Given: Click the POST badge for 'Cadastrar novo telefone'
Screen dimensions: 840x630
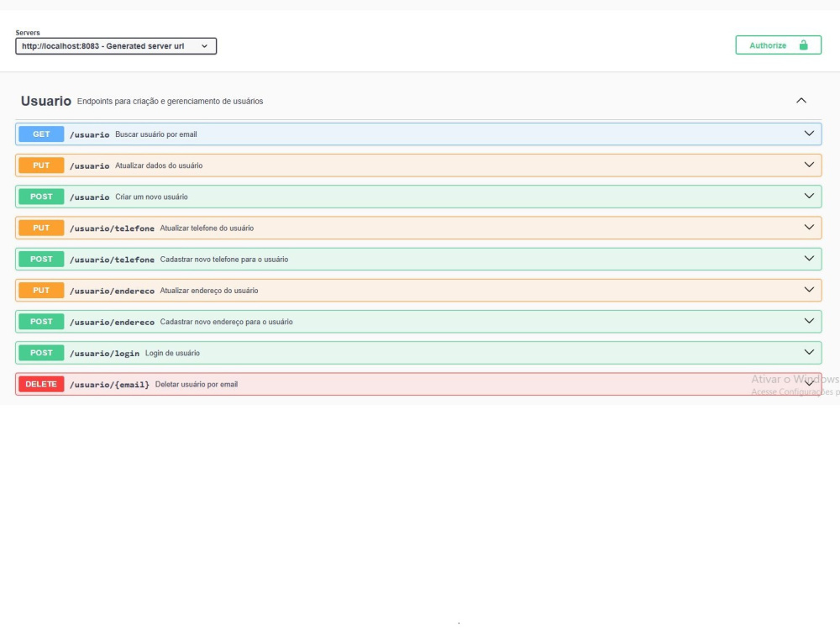Looking at the screenshot, I should click(41, 259).
